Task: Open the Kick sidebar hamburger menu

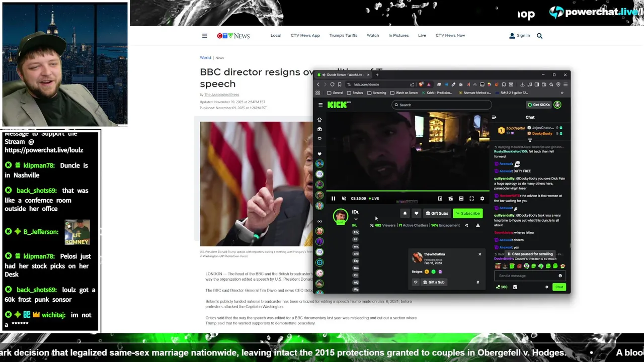Action: click(320, 105)
